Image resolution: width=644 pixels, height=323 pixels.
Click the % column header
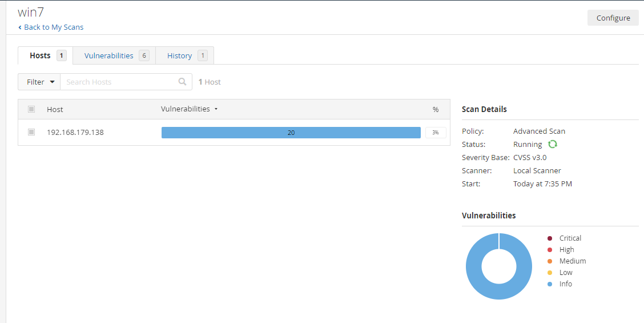pyautogui.click(x=436, y=109)
